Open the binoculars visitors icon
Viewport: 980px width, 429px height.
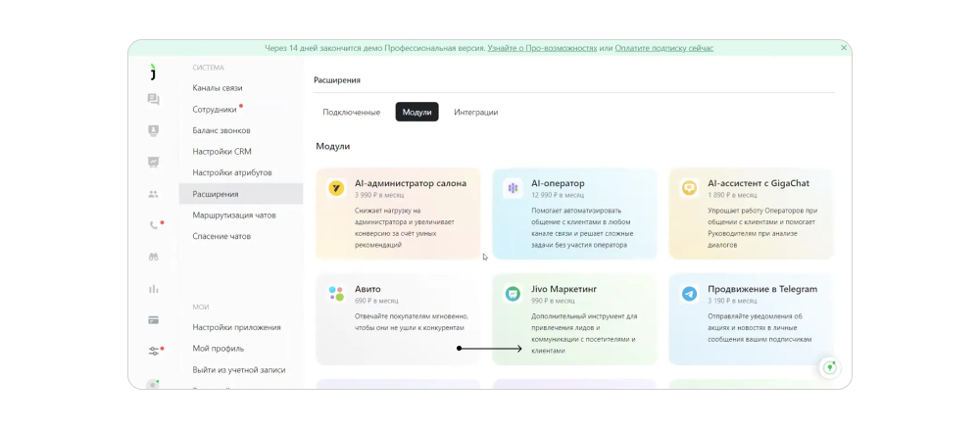(x=153, y=258)
